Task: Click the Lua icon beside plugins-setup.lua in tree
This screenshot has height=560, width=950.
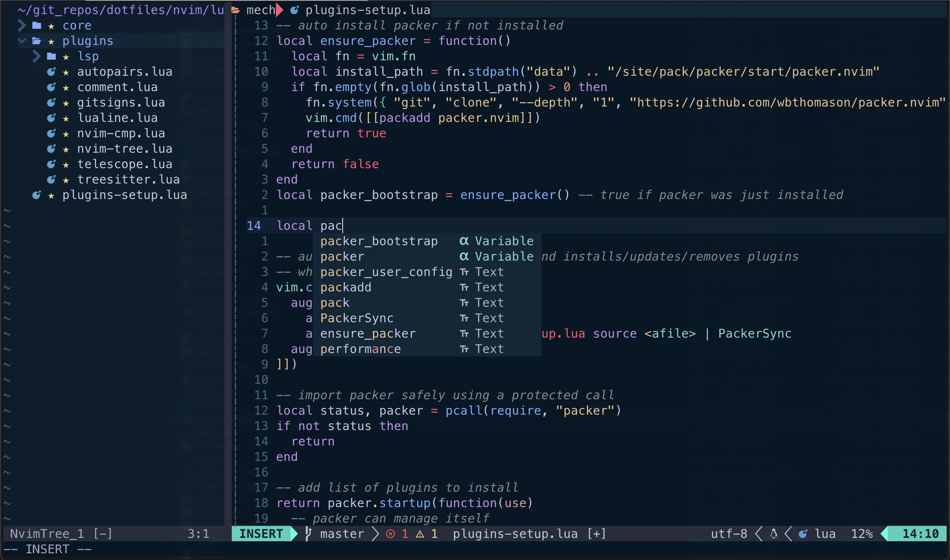Action: coord(37,195)
